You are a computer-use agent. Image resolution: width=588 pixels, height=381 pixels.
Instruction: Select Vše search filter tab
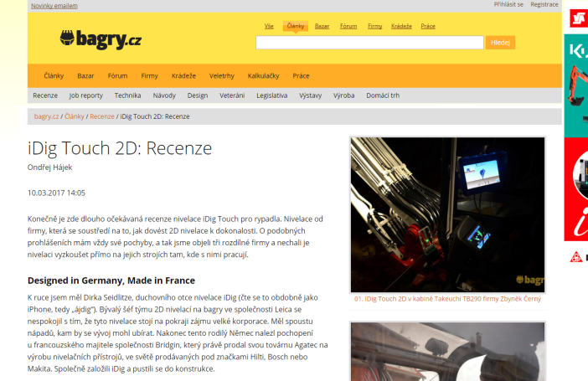tap(269, 26)
